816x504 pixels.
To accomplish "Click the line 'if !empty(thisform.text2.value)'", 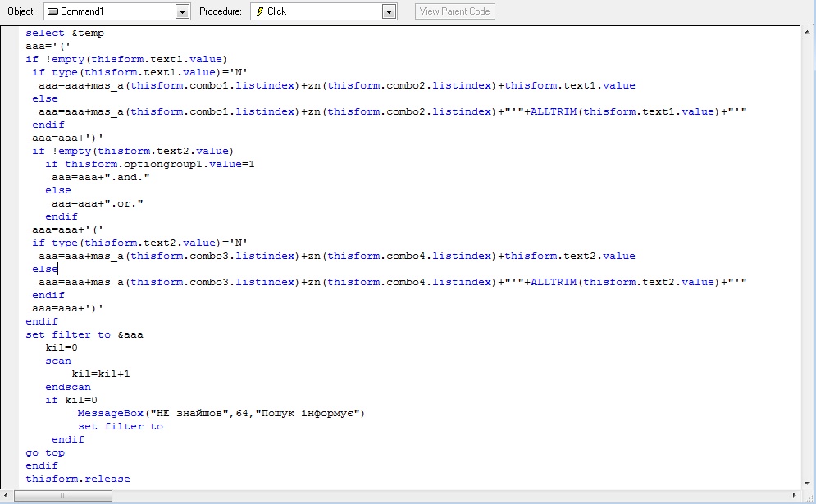I will click(133, 152).
